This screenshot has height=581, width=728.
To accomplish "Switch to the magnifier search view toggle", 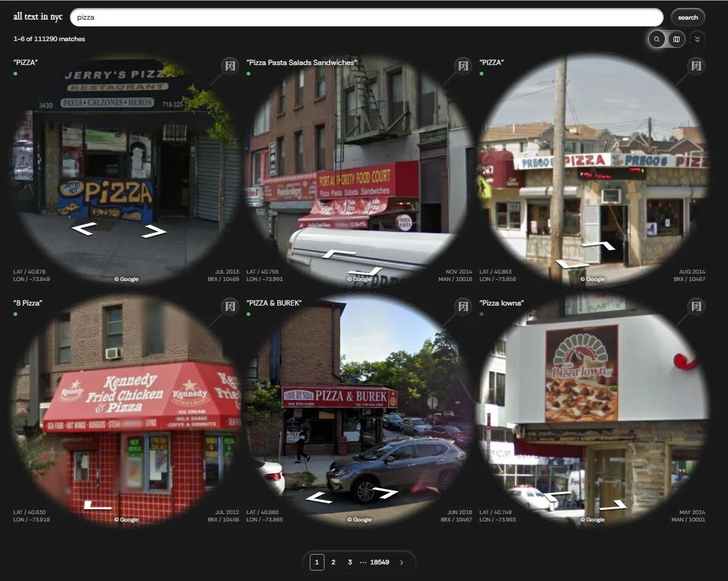I will (x=656, y=39).
